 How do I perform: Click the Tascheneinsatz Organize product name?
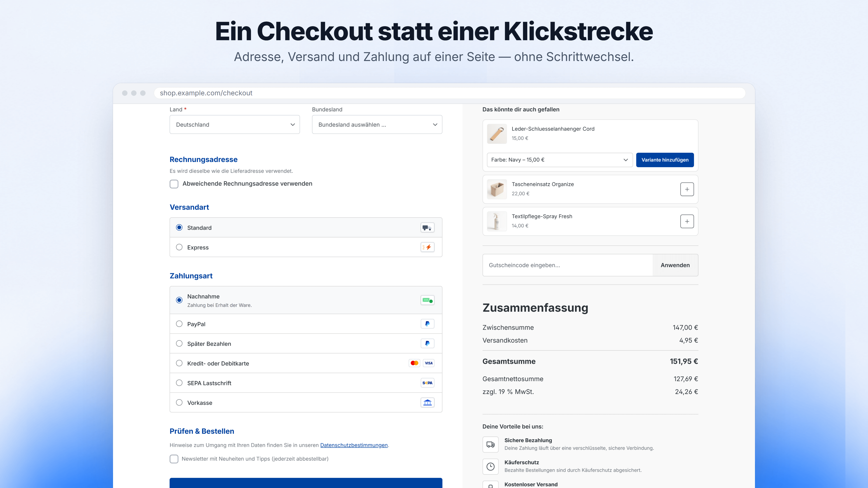(x=542, y=184)
